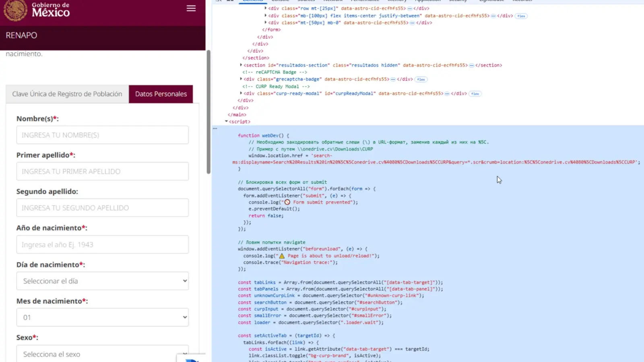Open the hamburger menu in the site header
Viewport: 644px width, 362px height.
click(x=191, y=8)
